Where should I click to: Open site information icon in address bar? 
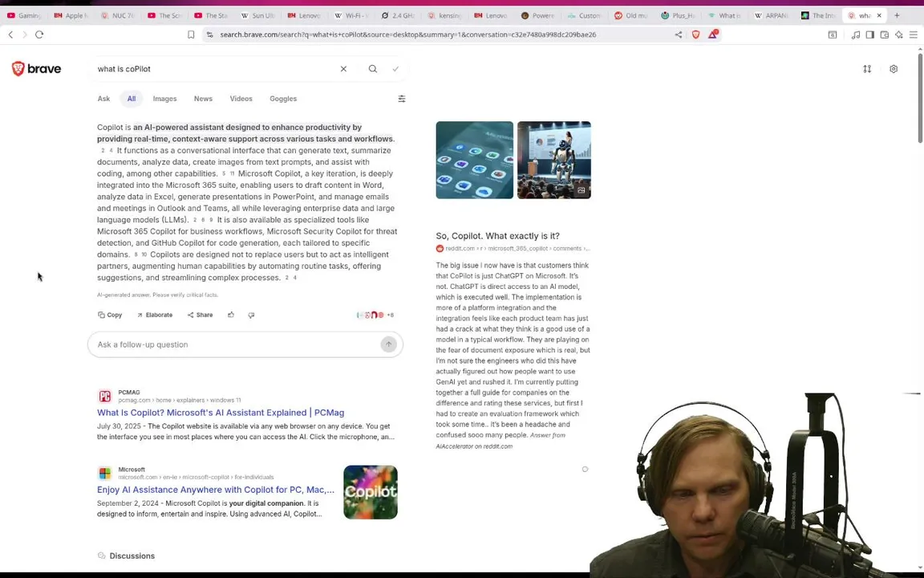pos(210,35)
